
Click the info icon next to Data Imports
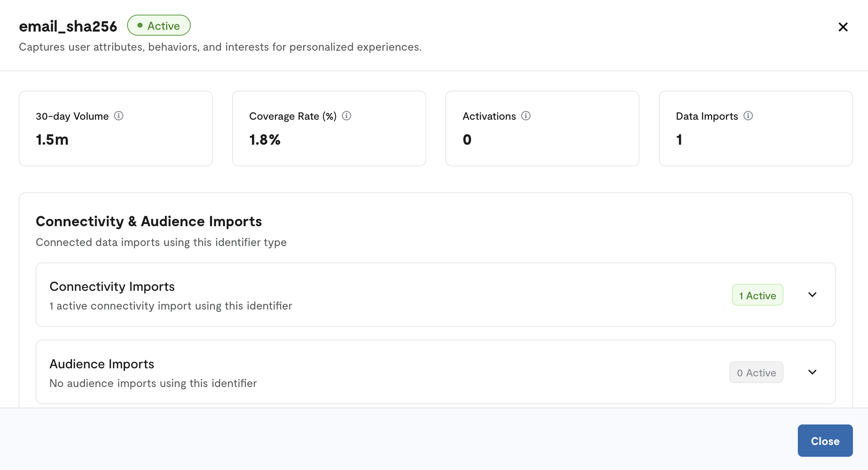[748, 116]
